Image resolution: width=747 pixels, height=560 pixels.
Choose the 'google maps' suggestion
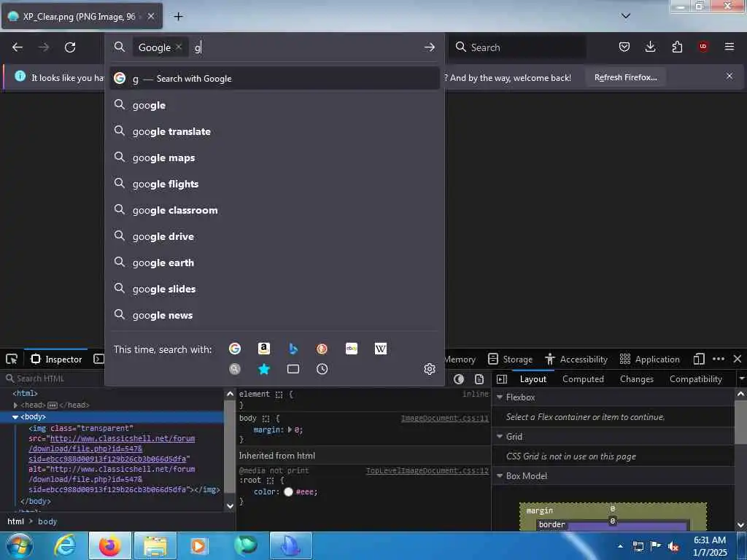pos(275,157)
